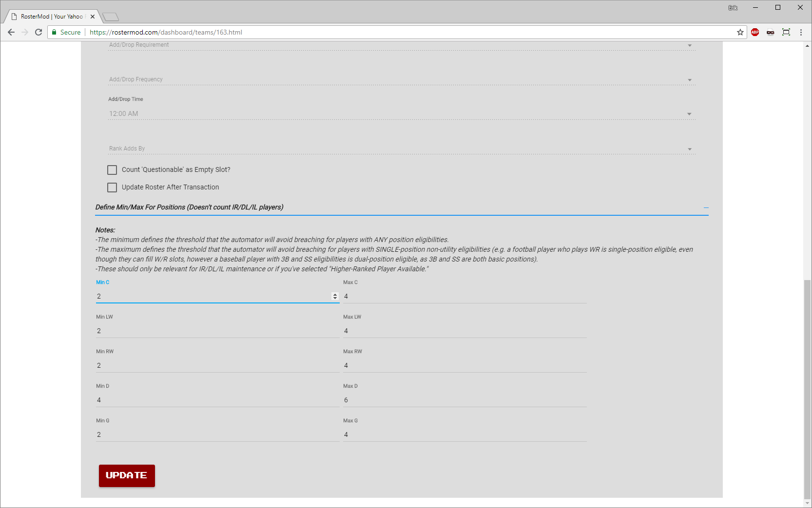Image resolution: width=812 pixels, height=508 pixels.
Task: Focus the Min LW input field
Action: [217, 331]
